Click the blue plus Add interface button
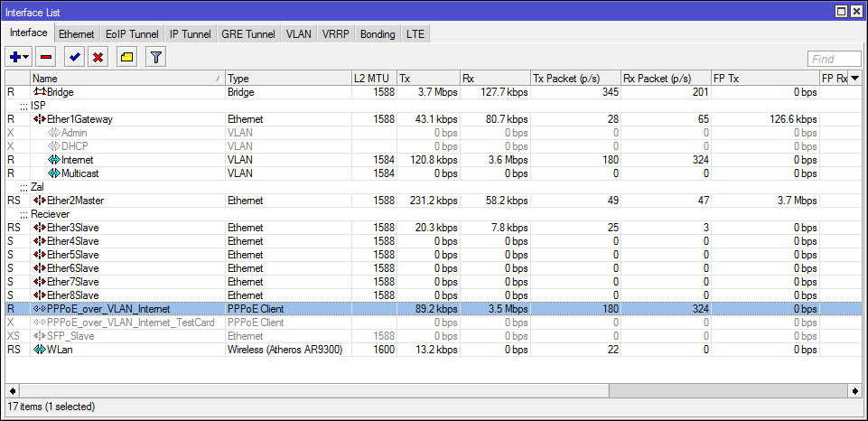Image resolution: width=868 pixels, height=421 pixels. pos(14,57)
